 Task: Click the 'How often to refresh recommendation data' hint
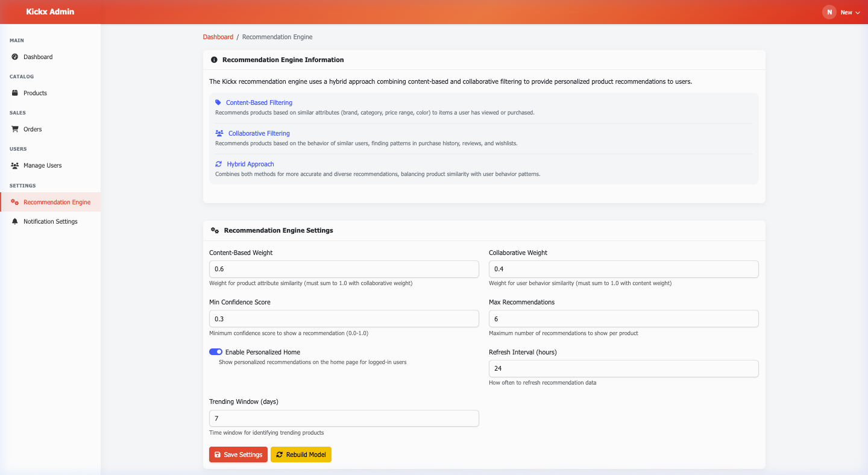[542, 383]
